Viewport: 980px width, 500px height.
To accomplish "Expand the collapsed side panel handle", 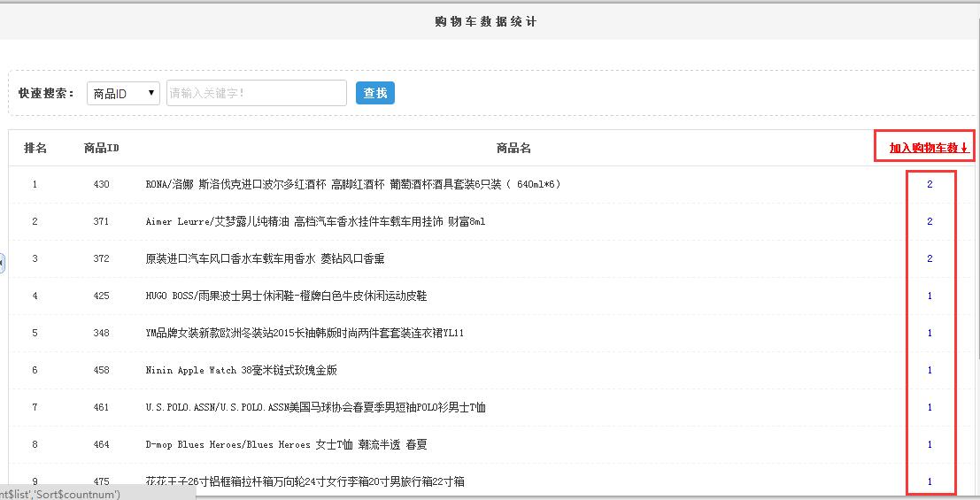I will [x=2, y=263].
